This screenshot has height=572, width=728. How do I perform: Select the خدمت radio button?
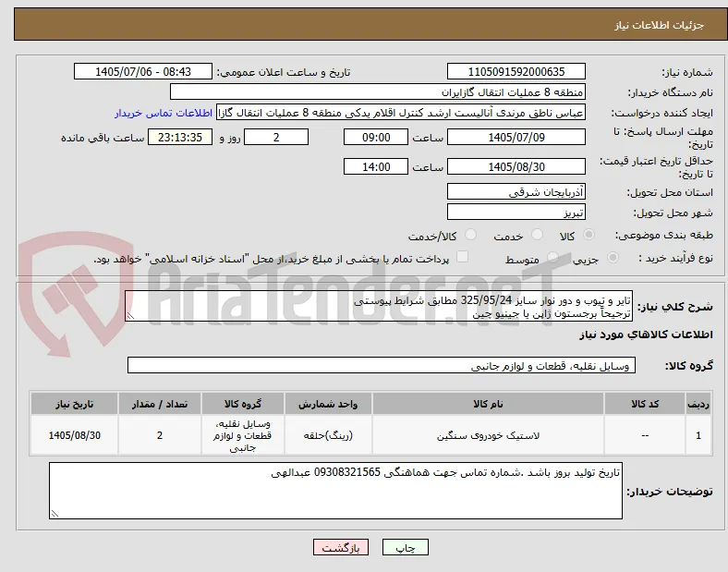point(537,235)
